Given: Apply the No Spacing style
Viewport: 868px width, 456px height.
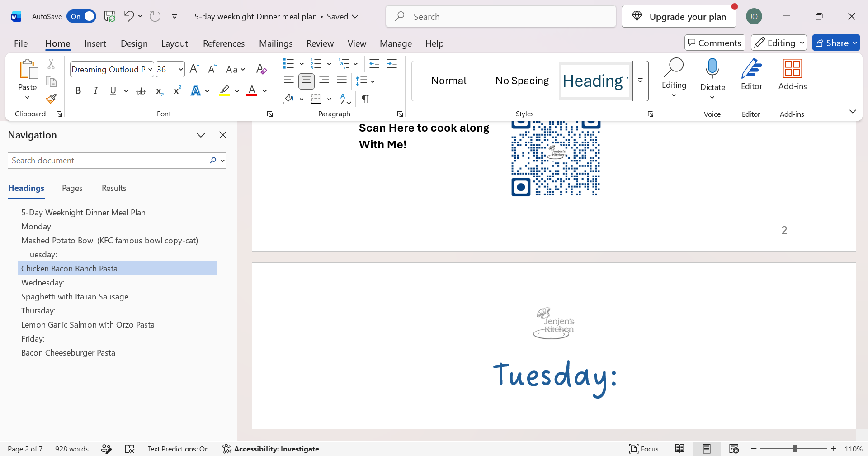Looking at the screenshot, I should tap(522, 81).
